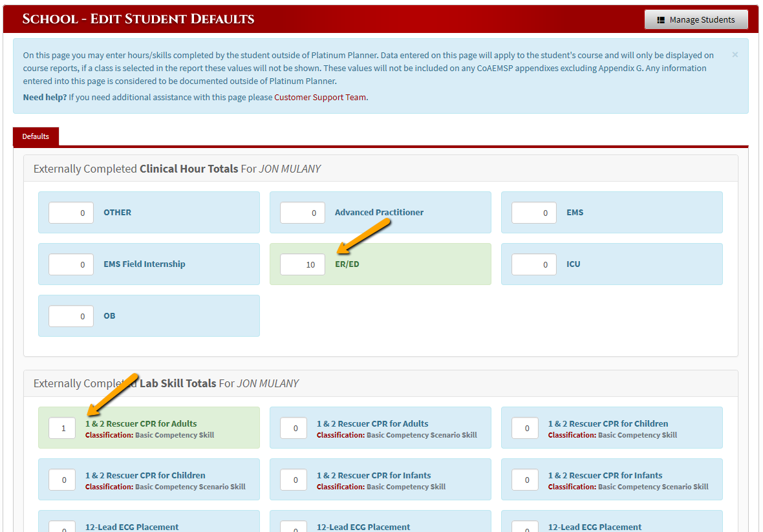Select the CPR for Infants competency skill field

click(x=293, y=479)
